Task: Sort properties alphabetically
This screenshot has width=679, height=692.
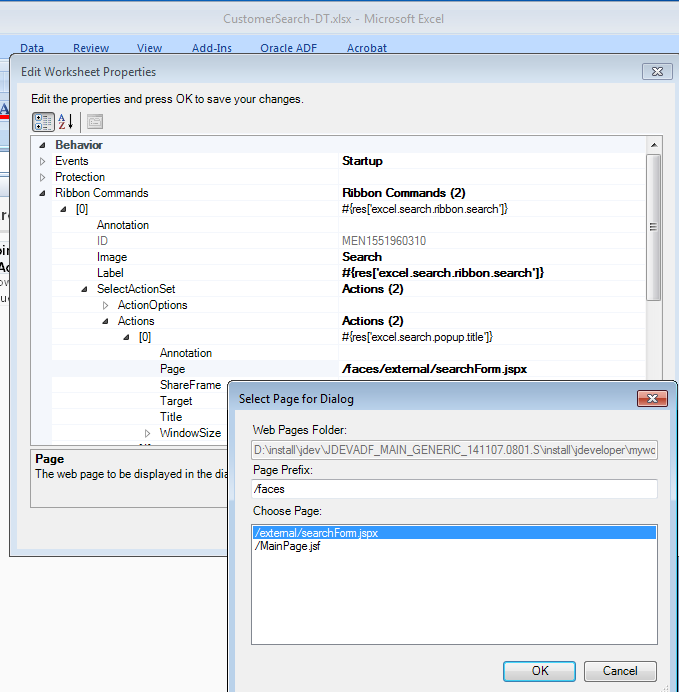Action: 65,122
